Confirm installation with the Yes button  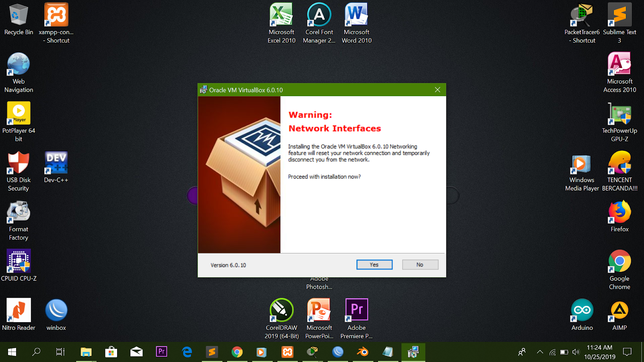coord(374,265)
